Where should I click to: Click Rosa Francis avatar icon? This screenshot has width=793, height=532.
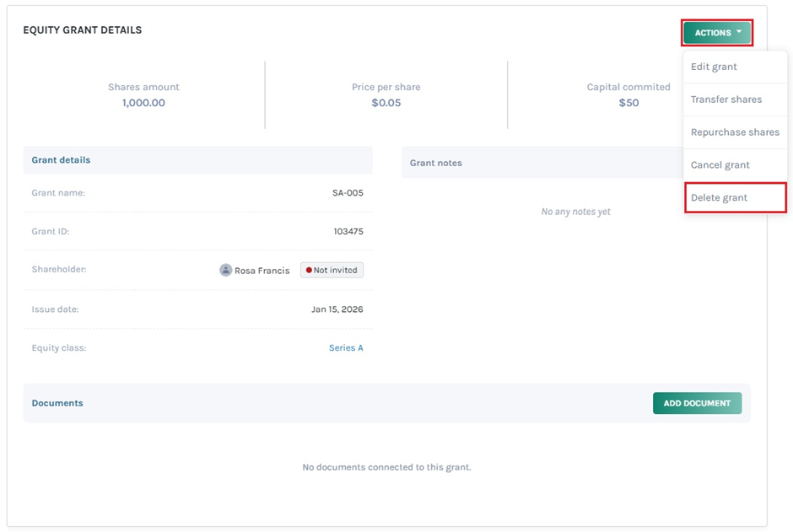pos(225,271)
